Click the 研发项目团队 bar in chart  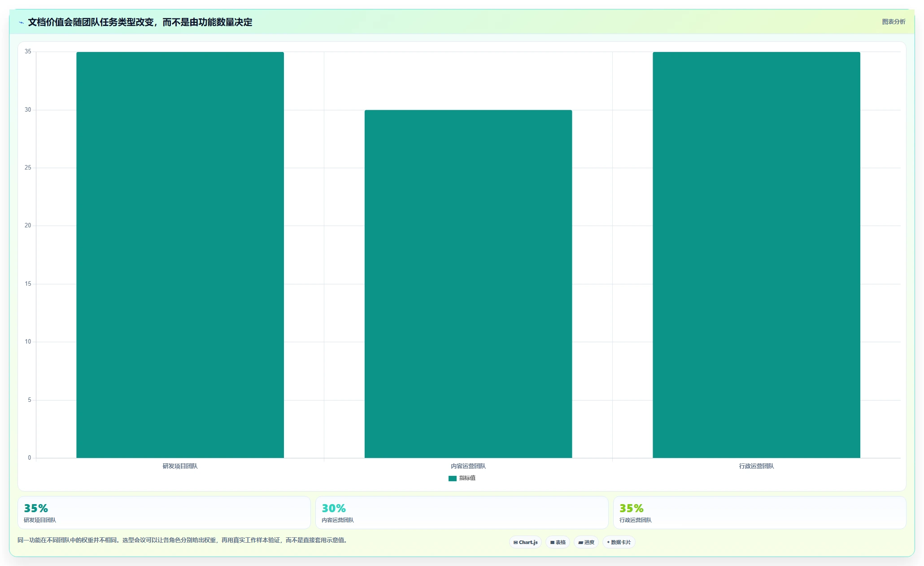pyautogui.click(x=180, y=255)
